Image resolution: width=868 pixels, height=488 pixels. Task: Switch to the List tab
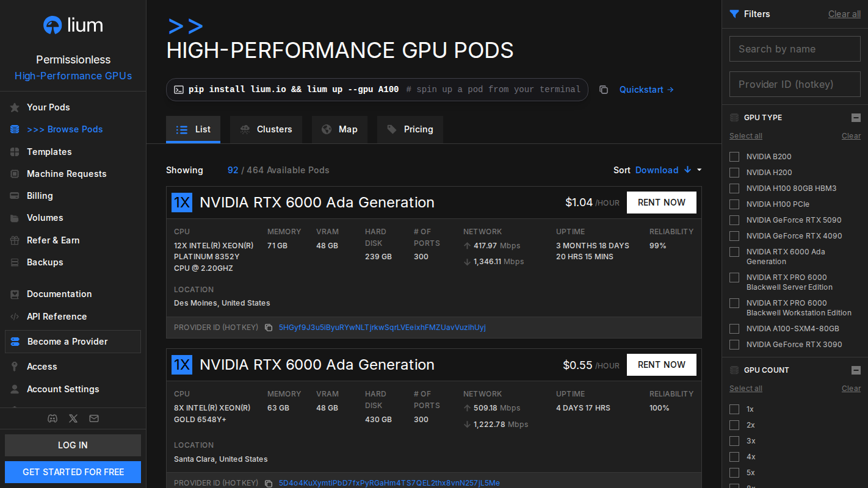[193, 129]
